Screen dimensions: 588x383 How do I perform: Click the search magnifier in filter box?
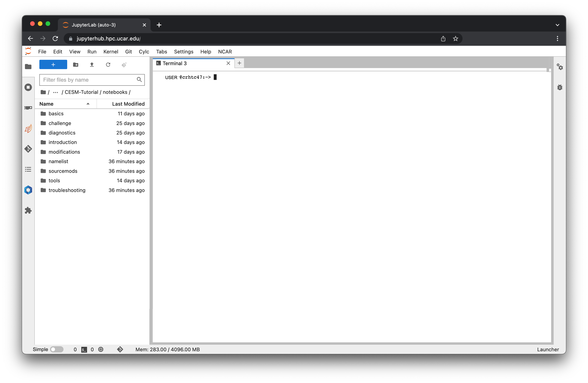(139, 80)
